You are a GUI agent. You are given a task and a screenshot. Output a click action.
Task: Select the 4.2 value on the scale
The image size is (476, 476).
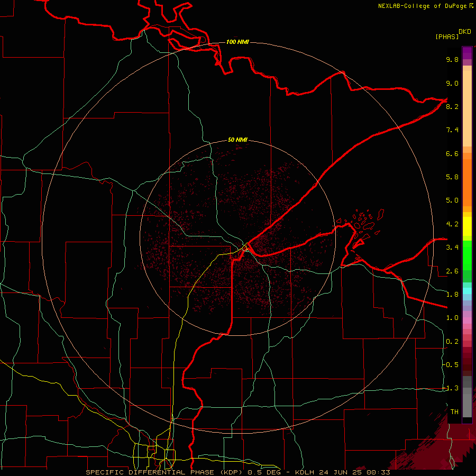(452, 224)
